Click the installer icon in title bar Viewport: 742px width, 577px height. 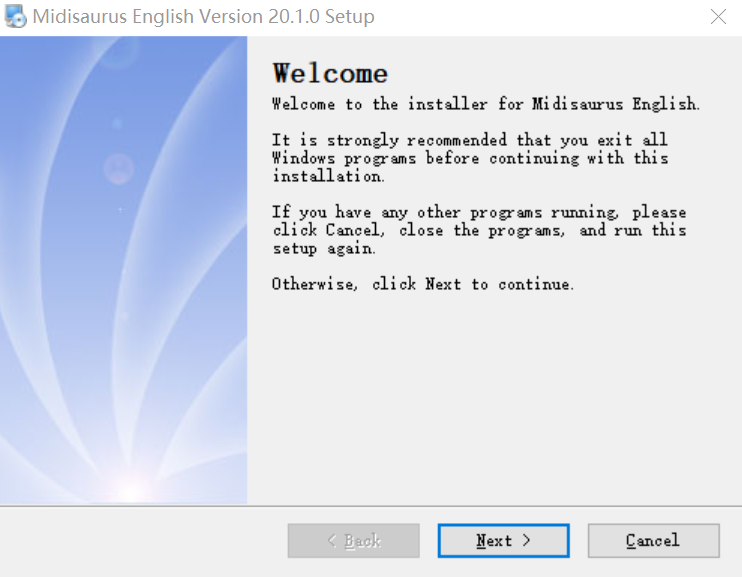point(16,17)
